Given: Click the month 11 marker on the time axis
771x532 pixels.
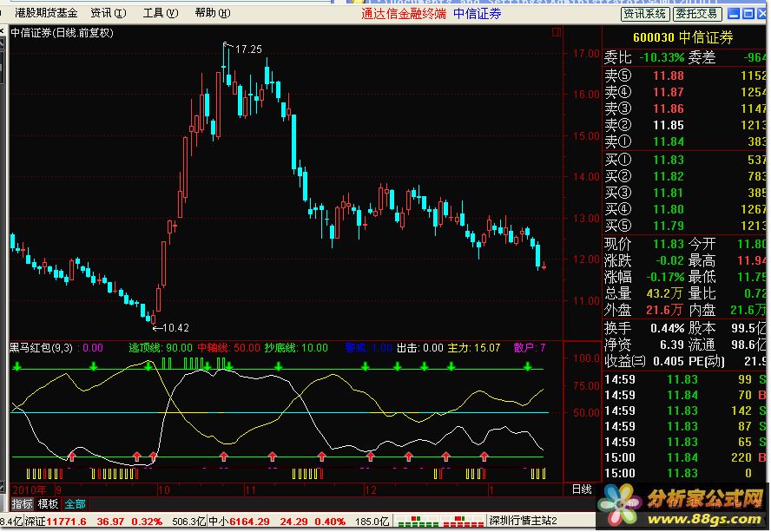Looking at the screenshot, I should click(x=250, y=489).
